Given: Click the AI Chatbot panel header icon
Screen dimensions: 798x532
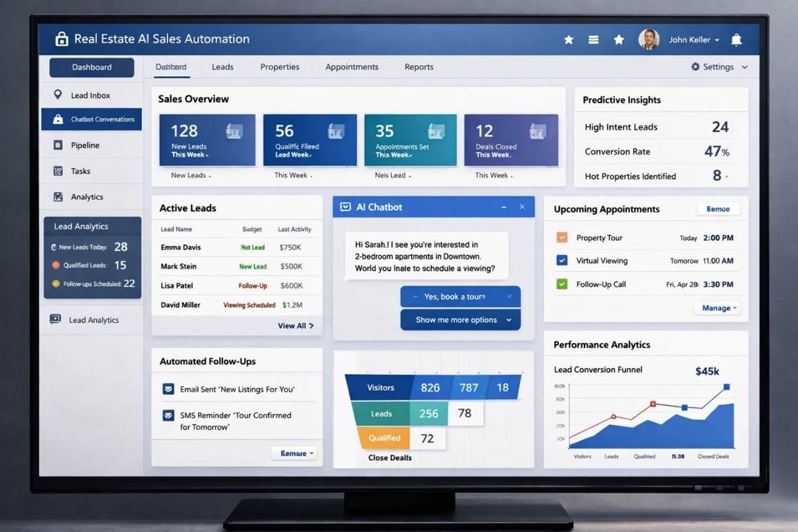Looking at the screenshot, I should point(345,207).
